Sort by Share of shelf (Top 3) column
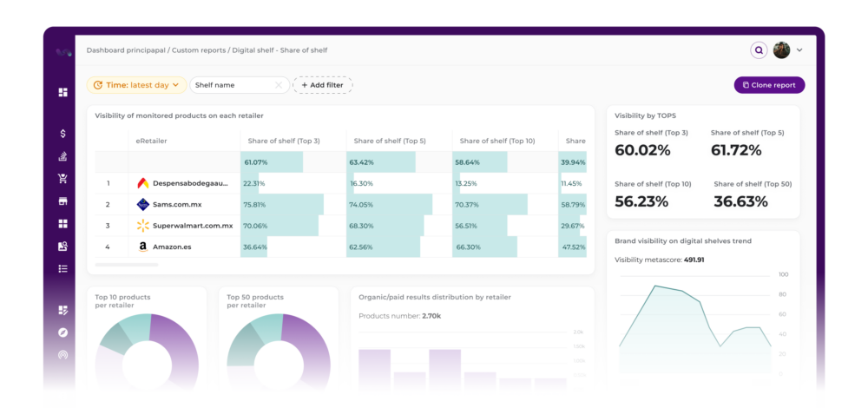 (x=284, y=141)
